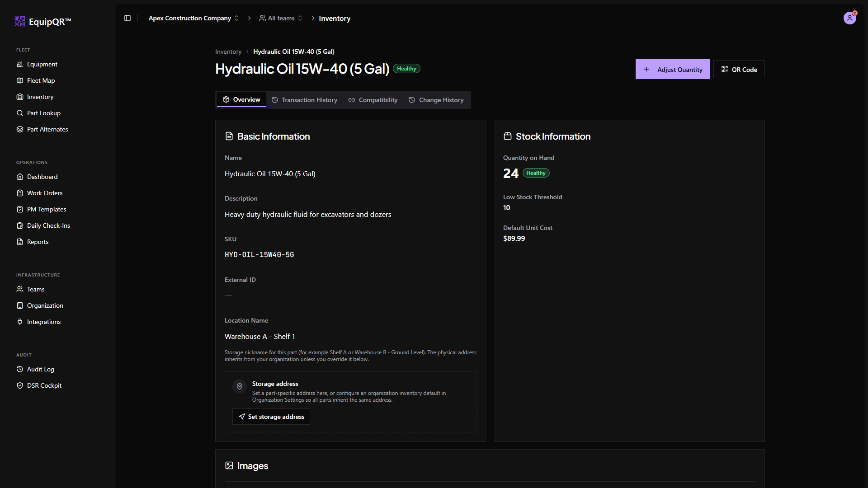This screenshot has width=868, height=488.
Task: Open Integrations plug icon
Action: point(20,322)
